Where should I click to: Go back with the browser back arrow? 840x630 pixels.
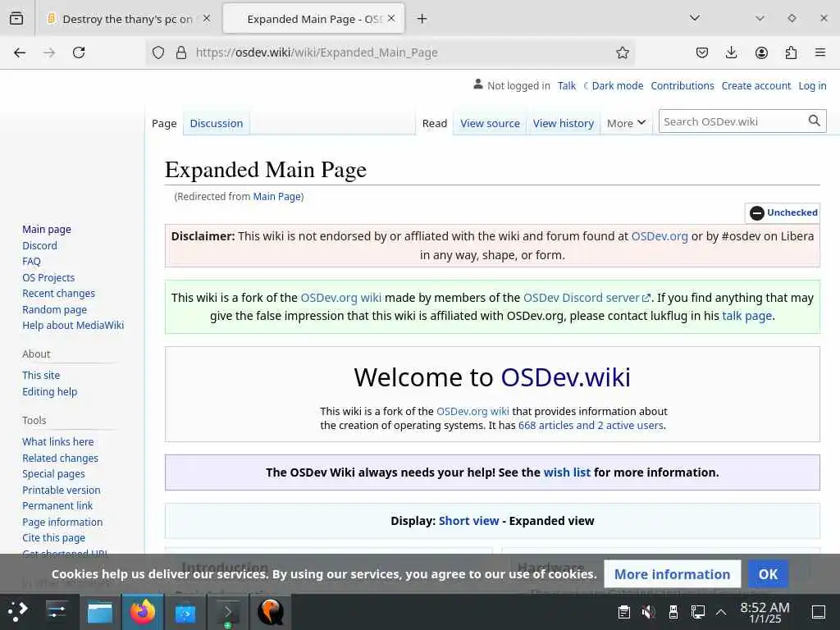20,52
